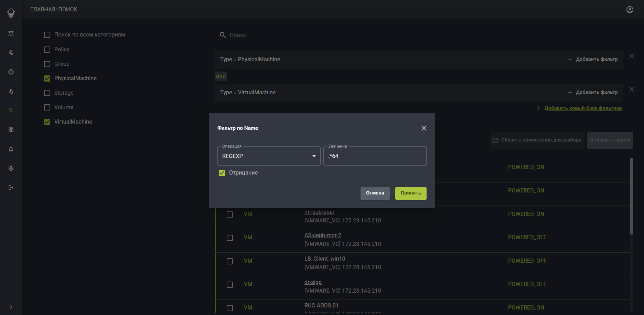Click the app logo icon in sidebar

[11, 13]
